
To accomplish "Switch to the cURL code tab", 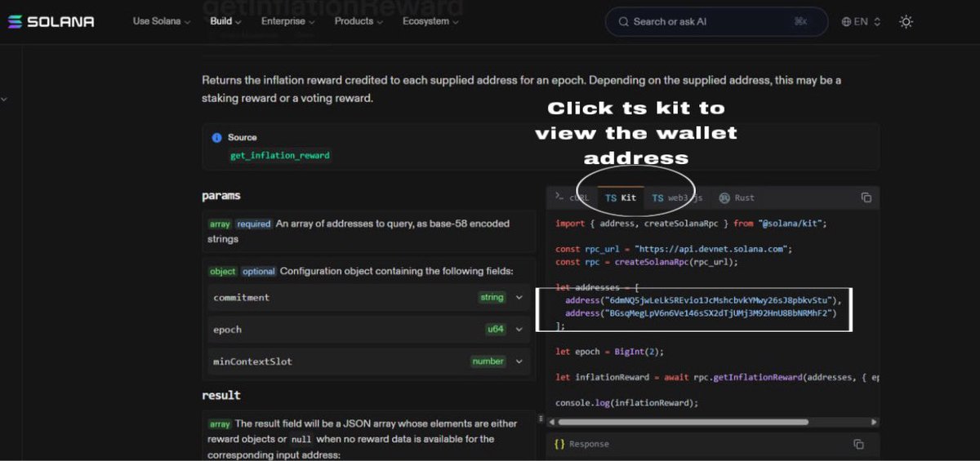I will coord(572,197).
